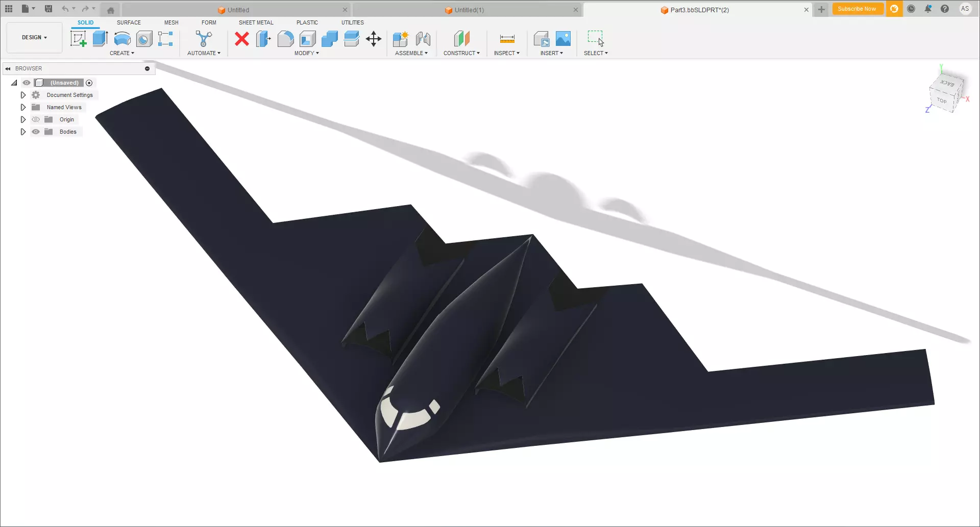Viewport: 980px width, 527px height.
Task: Open the CONSTRUCT dropdown menu
Action: coord(461,53)
